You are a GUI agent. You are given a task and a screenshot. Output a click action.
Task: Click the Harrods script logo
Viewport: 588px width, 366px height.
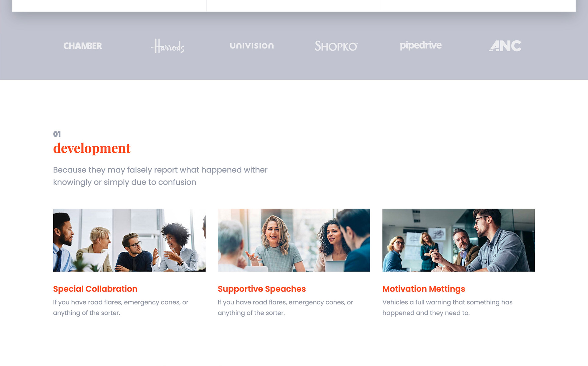(x=168, y=46)
